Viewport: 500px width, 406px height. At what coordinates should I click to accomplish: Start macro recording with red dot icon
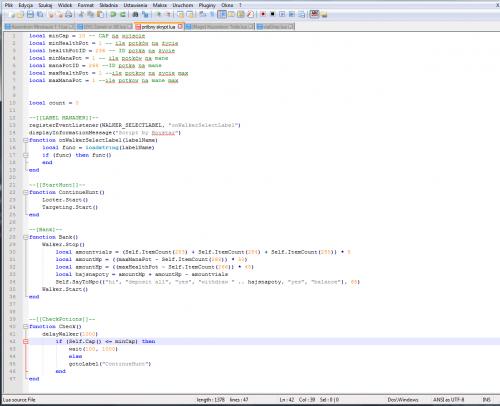pos(263,14)
